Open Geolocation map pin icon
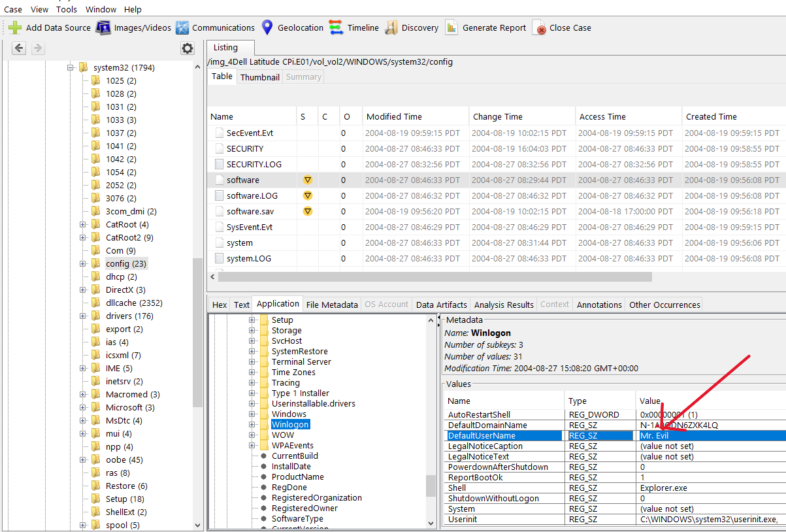 pyautogui.click(x=267, y=27)
